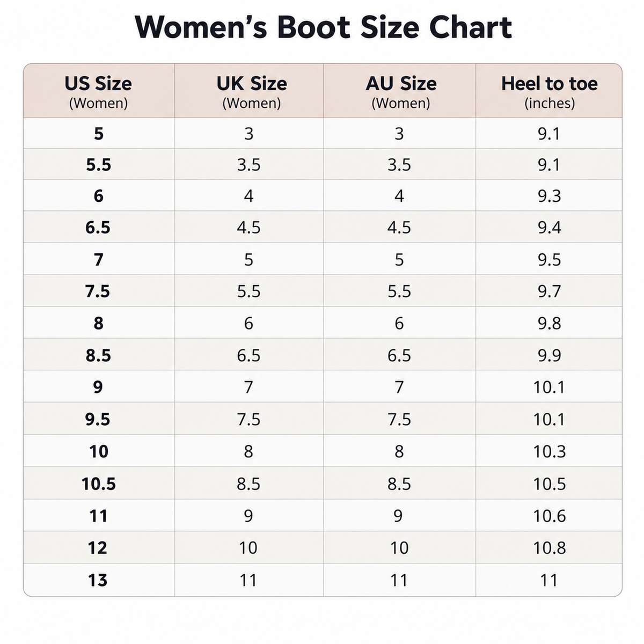644x644 pixels.
Task: Click the 9.9 inches heel to toe cell
Action: (x=549, y=355)
